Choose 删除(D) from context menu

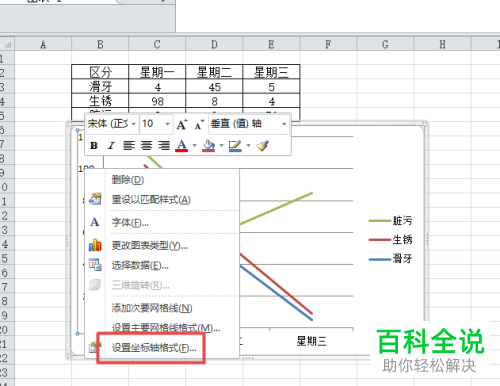click(162, 180)
